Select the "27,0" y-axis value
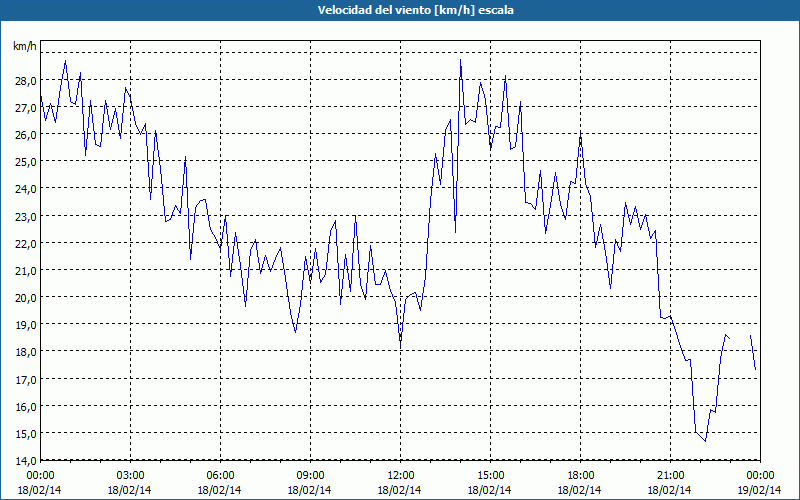Viewport: 800px width, 500px height. (x=27, y=107)
